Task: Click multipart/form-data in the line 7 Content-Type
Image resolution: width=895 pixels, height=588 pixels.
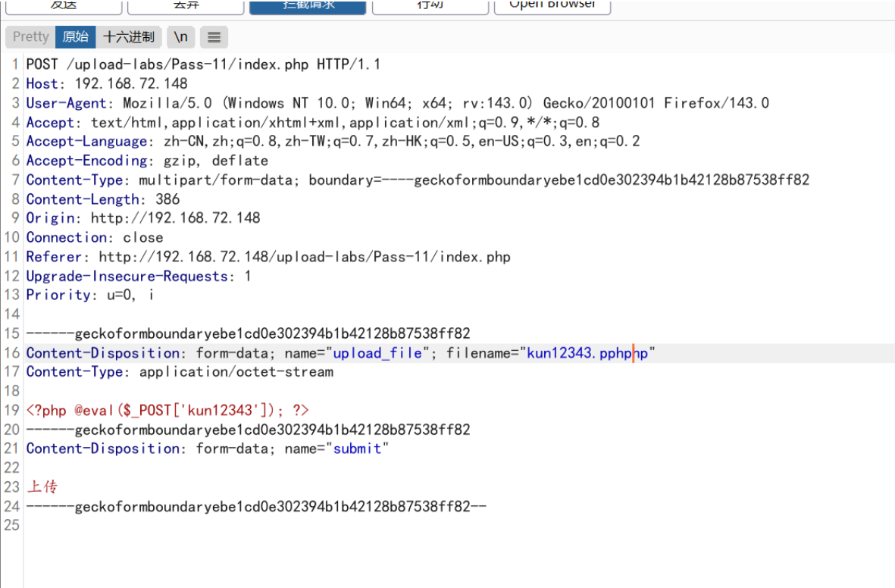Action: [216, 180]
